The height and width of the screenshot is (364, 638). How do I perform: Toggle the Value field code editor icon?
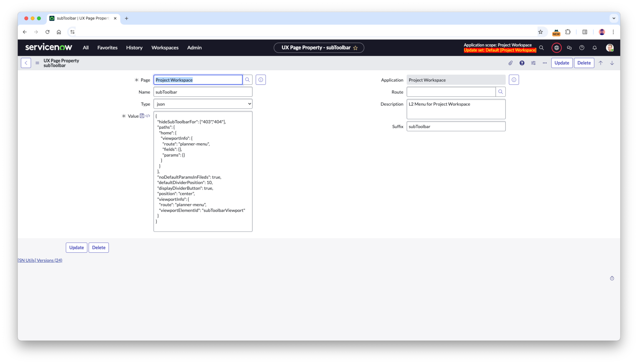pos(148,116)
